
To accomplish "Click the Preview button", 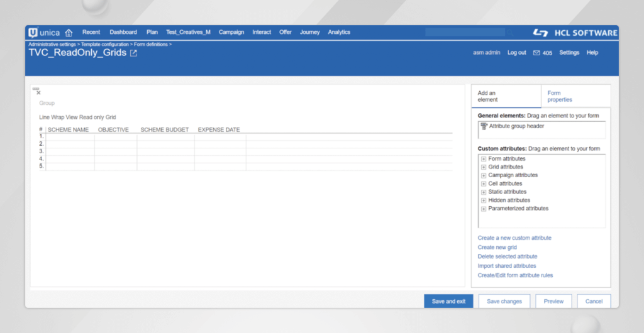I will click(553, 302).
